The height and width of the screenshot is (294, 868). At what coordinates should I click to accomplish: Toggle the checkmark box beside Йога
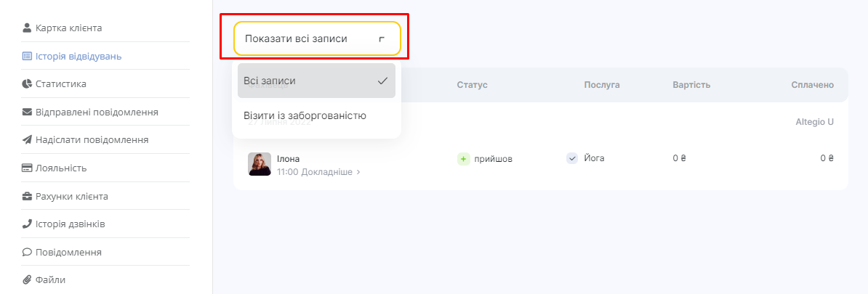[572, 158]
